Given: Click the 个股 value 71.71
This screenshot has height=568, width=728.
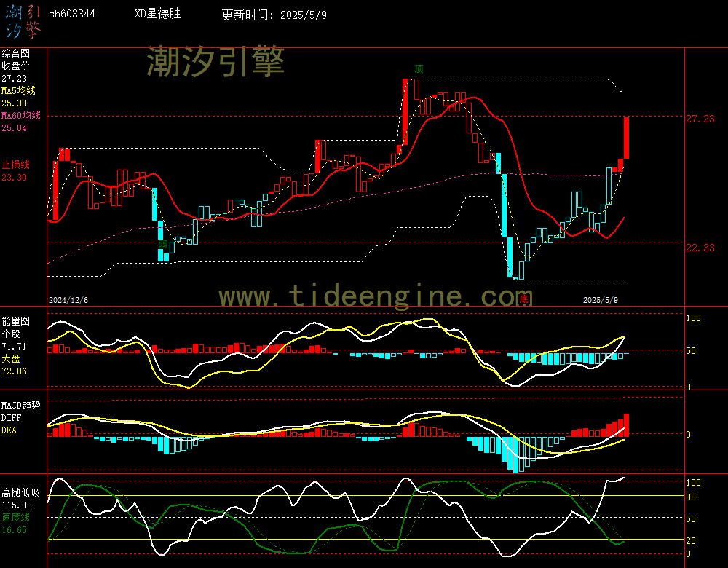Looking at the screenshot, I should 14,347.
